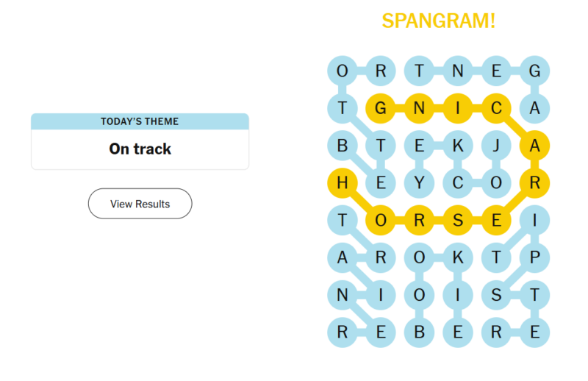Click the View Results button
This screenshot has width=588, height=381.
pyautogui.click(x=140, y=204)
